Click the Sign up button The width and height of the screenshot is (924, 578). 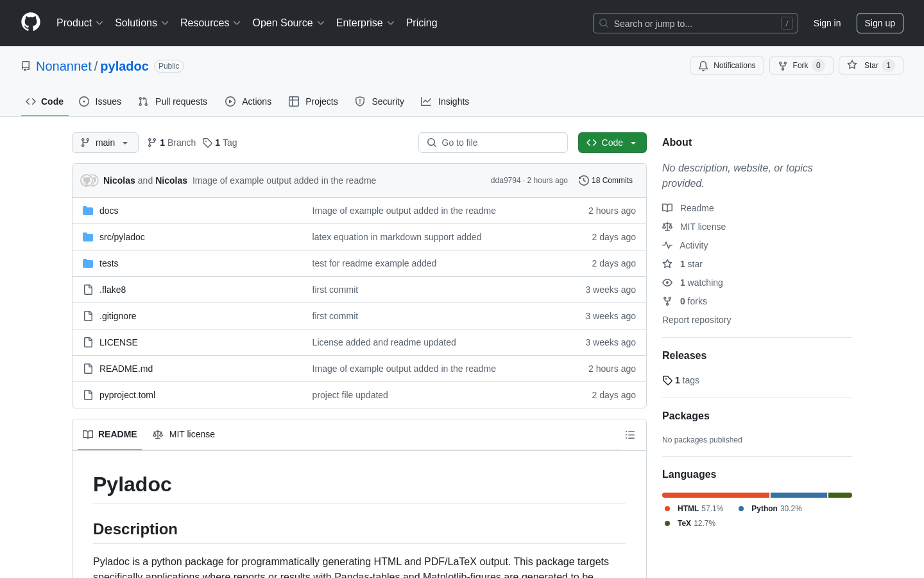[880, 23]
